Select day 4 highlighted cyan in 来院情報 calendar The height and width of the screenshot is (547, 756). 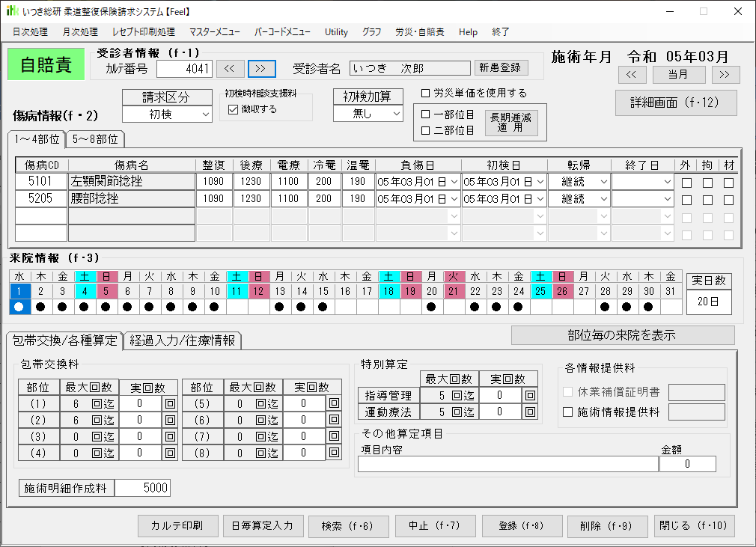click(85, 291)
